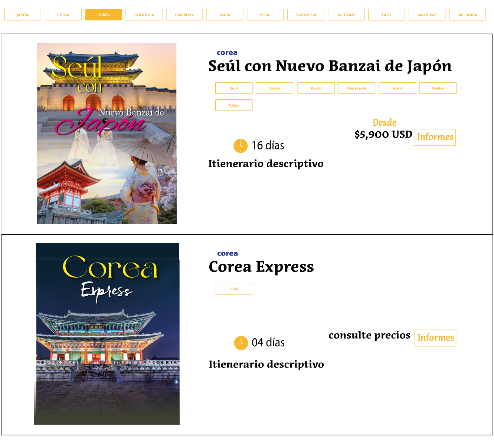This screenshot has width=494, height=448.
Task: Click the Kanazawa city tag
Action: (x=357, y=88)
